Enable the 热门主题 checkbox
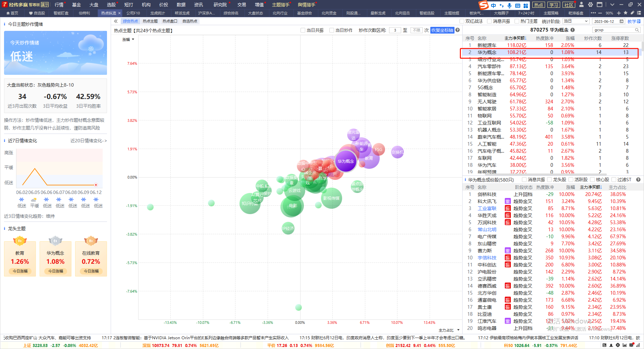Image resolution: width=644 pixels, height=349 pixels. tap(517, 21)
